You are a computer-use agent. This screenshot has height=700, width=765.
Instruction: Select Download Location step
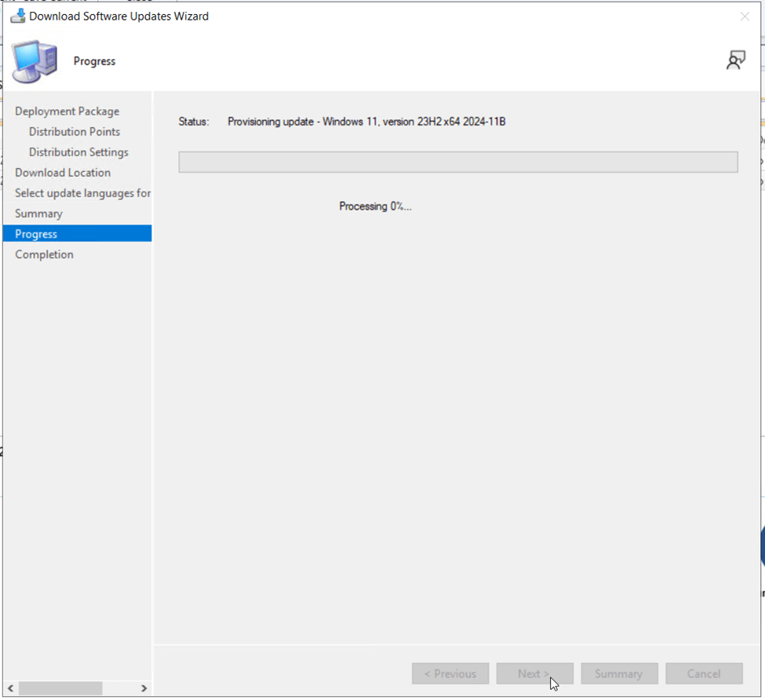pyautogui.click(x=63, y=173)
